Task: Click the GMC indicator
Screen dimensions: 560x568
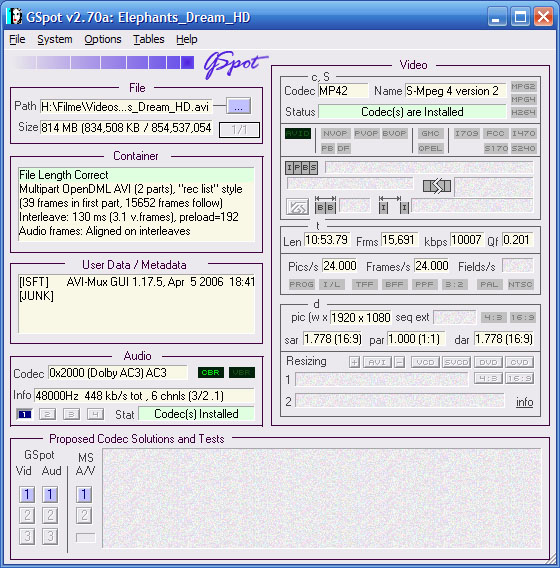Action: coord(430,133)
